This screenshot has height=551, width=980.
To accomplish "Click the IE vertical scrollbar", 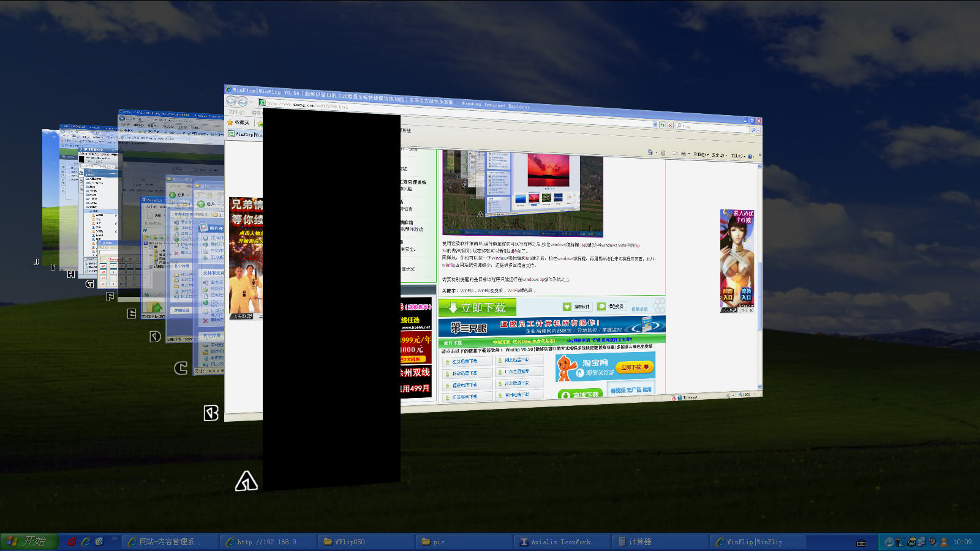I will click(x=759, y=275).
